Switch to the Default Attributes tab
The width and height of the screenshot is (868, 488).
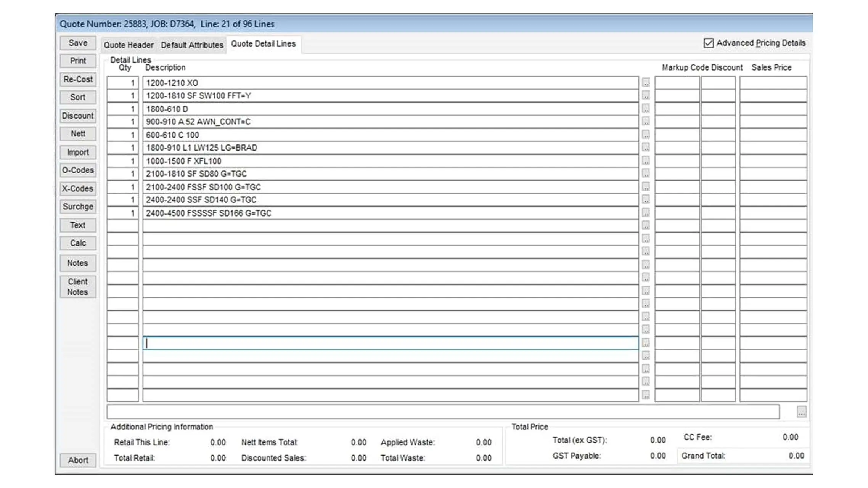192,45
